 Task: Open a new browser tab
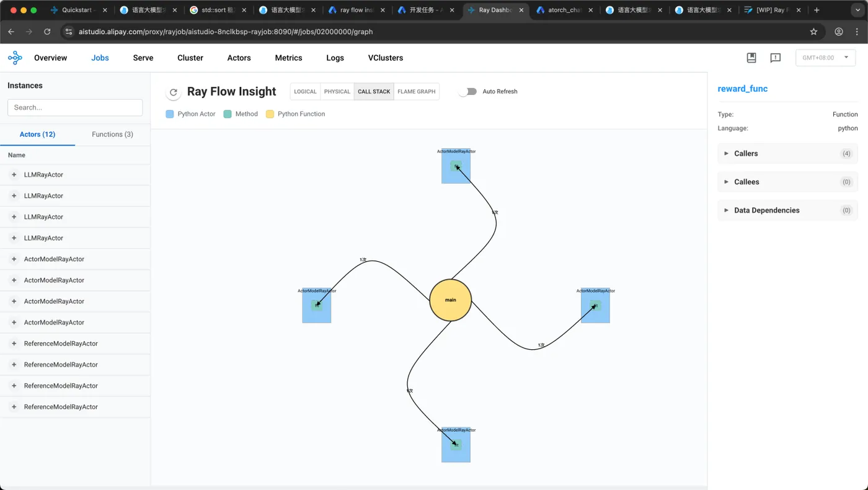pyautogui.click(x=817, y=11)
